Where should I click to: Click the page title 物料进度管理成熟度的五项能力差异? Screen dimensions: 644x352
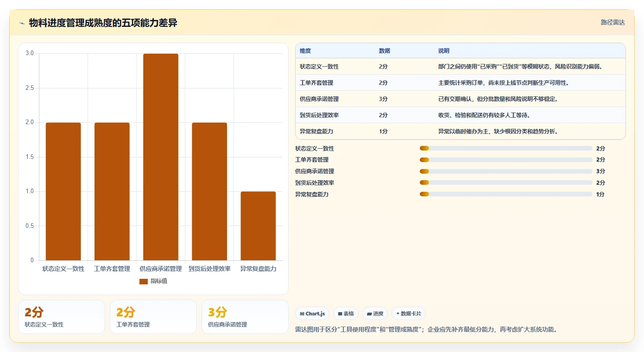point(103,23)
